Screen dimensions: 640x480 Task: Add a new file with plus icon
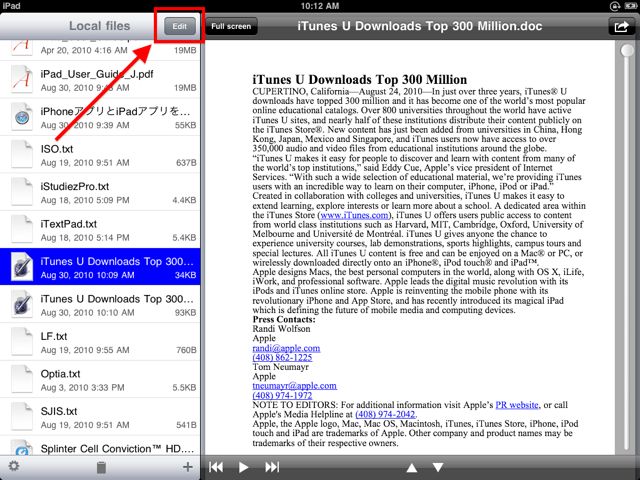[x=187, y=467]
